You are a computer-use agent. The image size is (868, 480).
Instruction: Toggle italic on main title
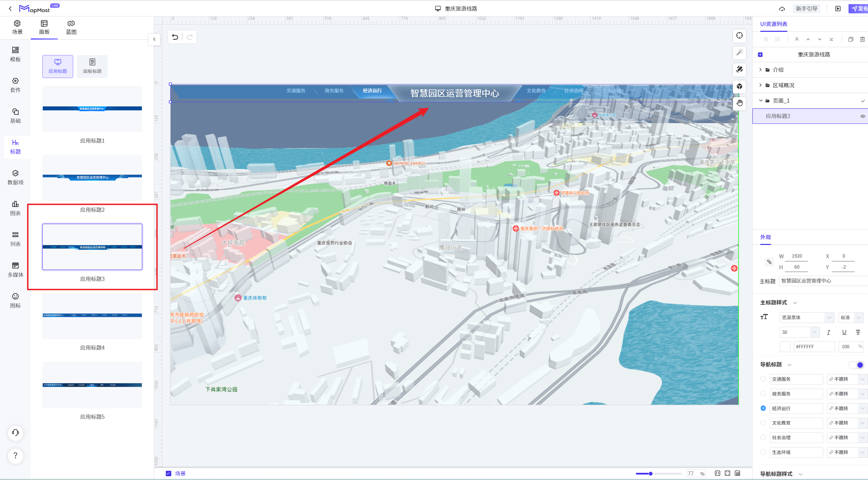pos(829,333)
